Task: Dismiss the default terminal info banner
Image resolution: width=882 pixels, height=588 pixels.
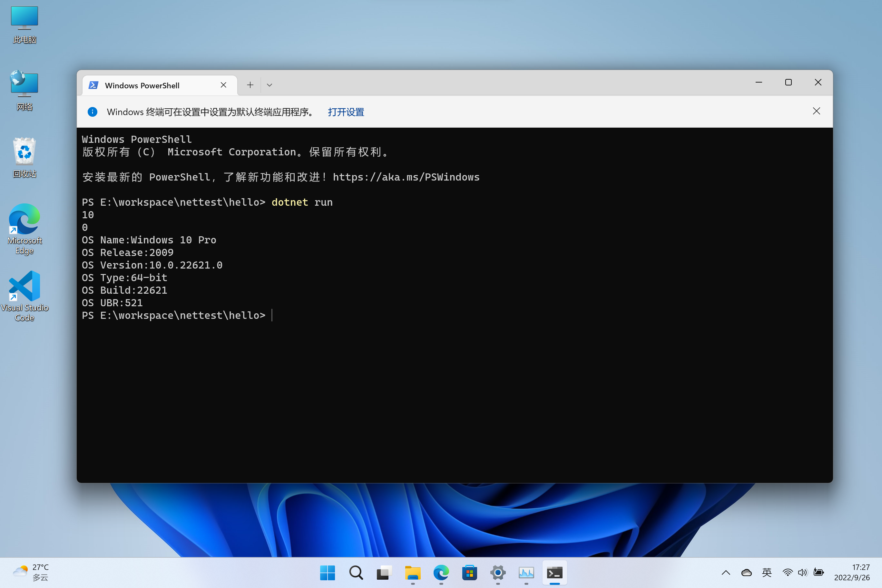Action: coord(816,111)
